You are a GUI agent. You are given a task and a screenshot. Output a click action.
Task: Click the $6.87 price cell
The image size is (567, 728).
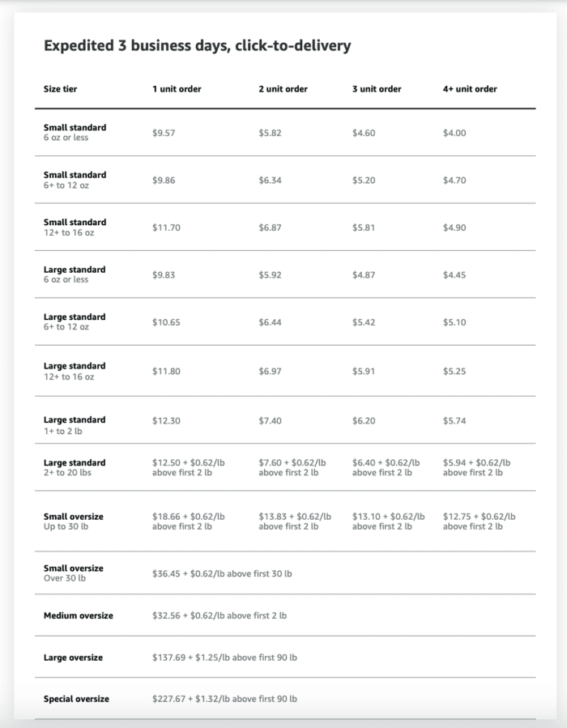tap(270, 228)
